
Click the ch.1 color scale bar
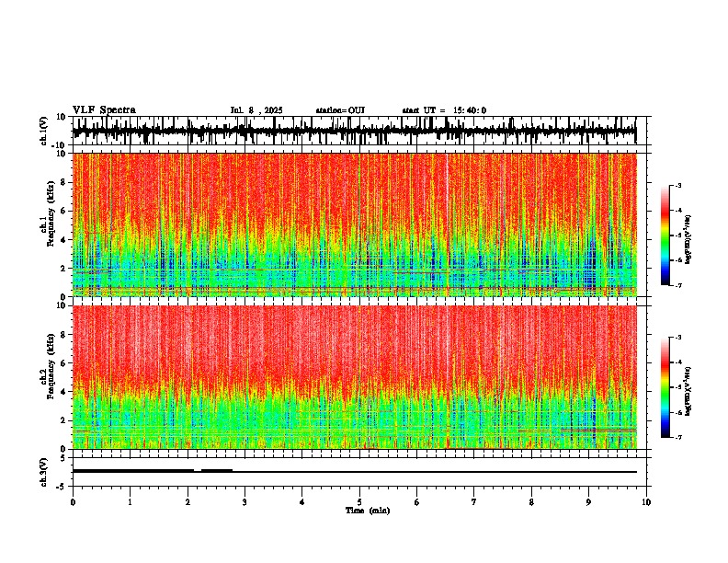(x=665, y=236)
